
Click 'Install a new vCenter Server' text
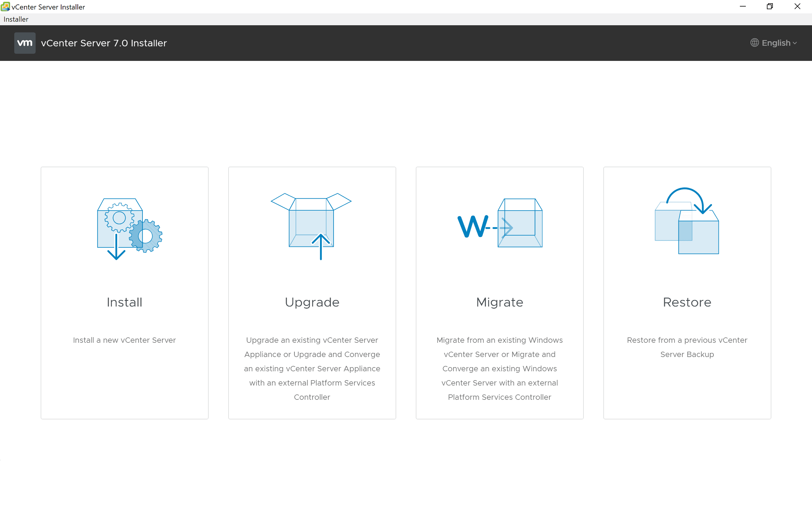pos(124,340)
